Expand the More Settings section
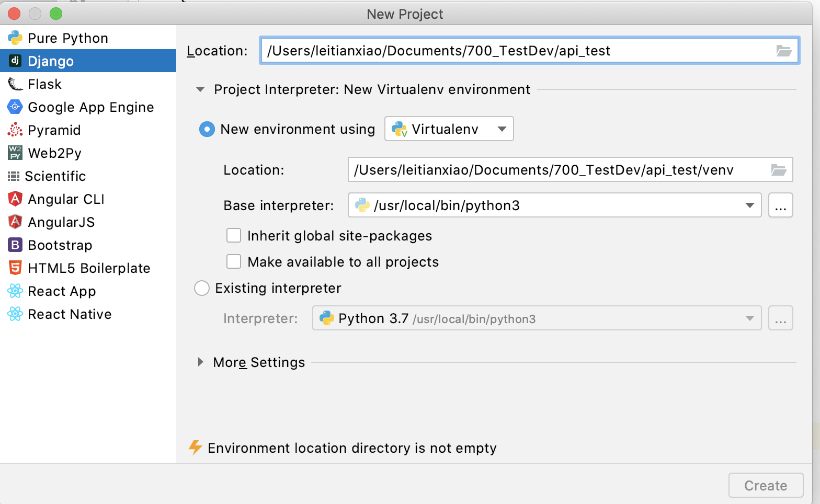 coord(201,362)
